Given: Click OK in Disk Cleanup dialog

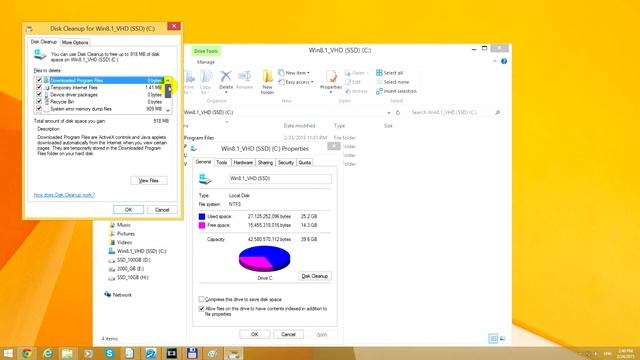Looking at the screenshot, I should (128, 209).
